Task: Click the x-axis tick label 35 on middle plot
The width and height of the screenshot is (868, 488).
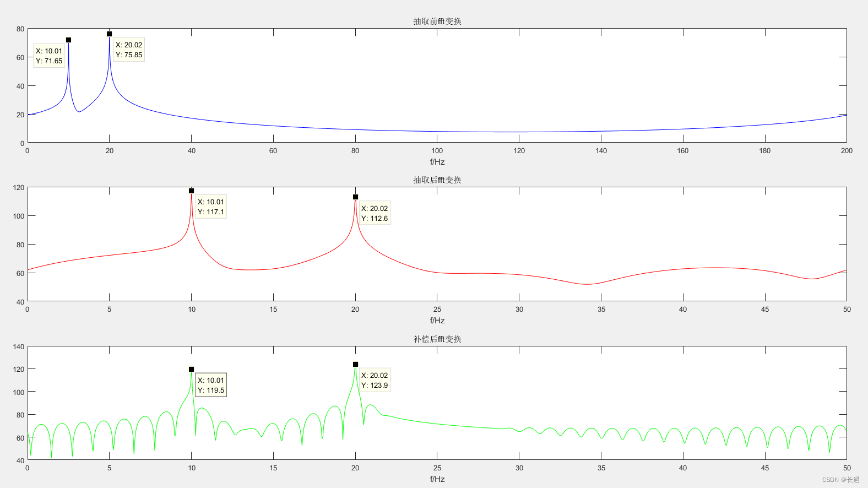Action: pos(601,309)
